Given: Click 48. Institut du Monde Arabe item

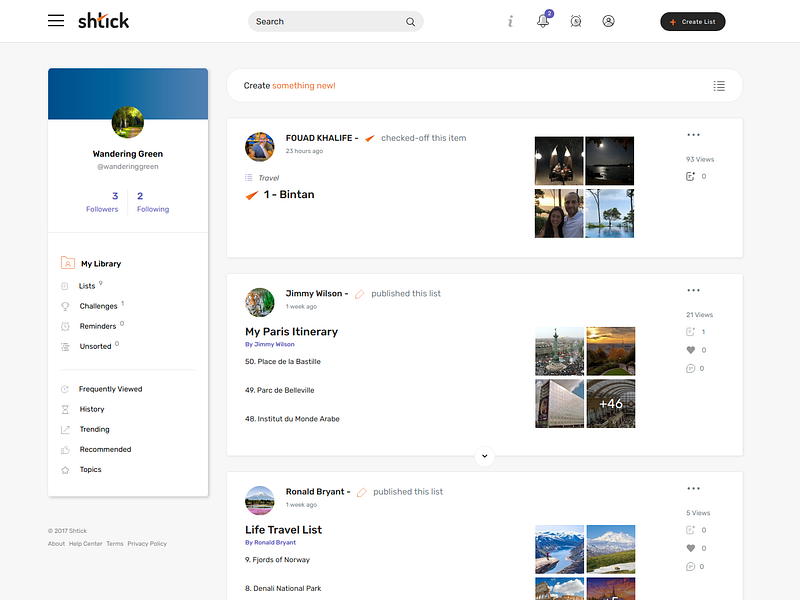Looking at the screenshot, I should tap(292, 419).
